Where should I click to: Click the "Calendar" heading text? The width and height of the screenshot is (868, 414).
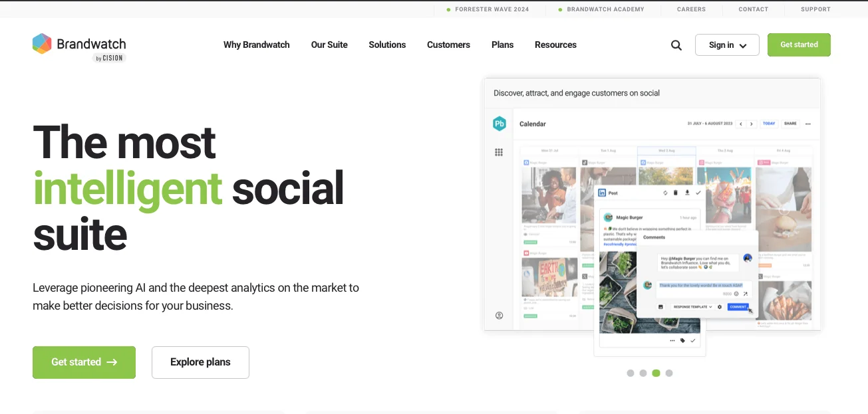coord(533,124)
